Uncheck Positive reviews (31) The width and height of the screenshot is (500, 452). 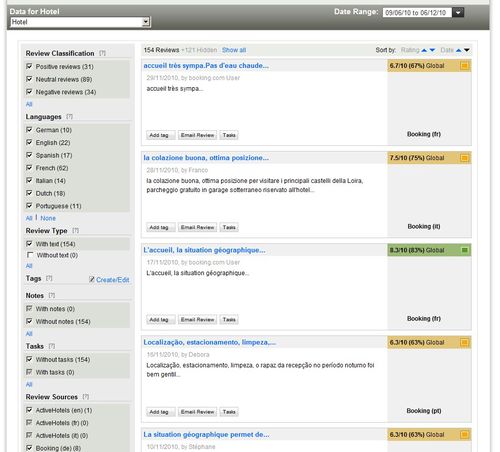(29, 66)
